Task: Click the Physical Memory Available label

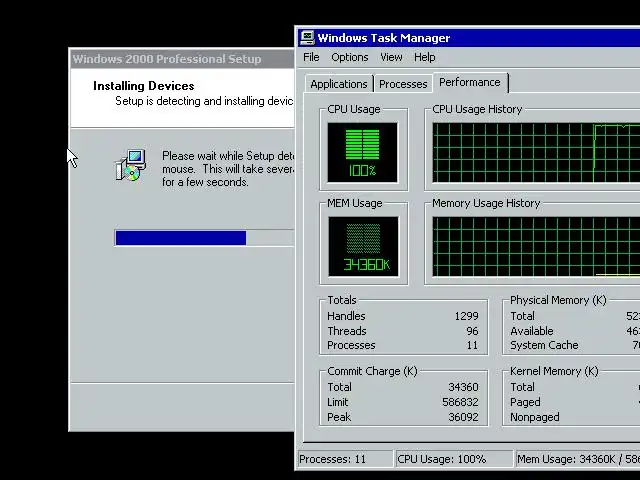Action: (x=532, y=331)
